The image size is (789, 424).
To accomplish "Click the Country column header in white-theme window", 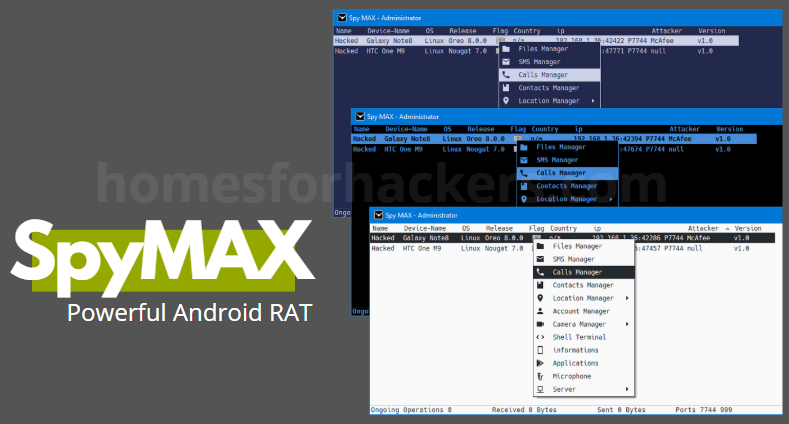I will pyautogui.click(x=563, y=228).
